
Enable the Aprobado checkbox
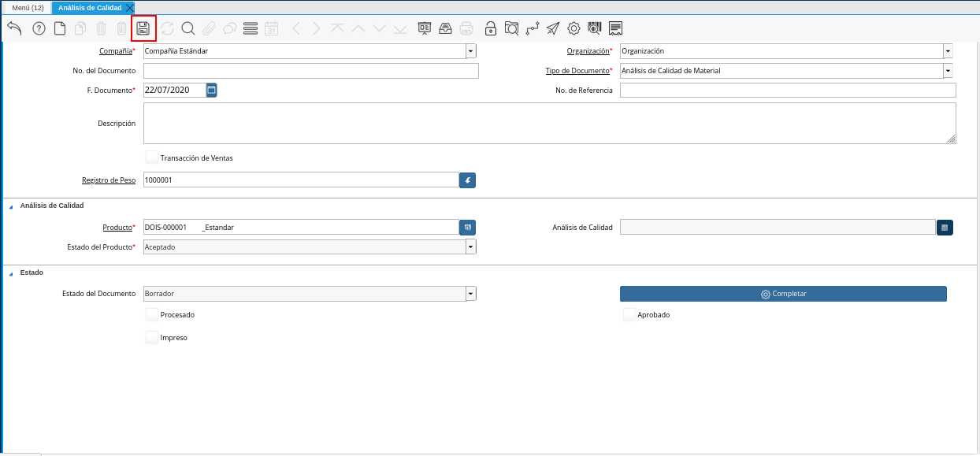point(629,314)
